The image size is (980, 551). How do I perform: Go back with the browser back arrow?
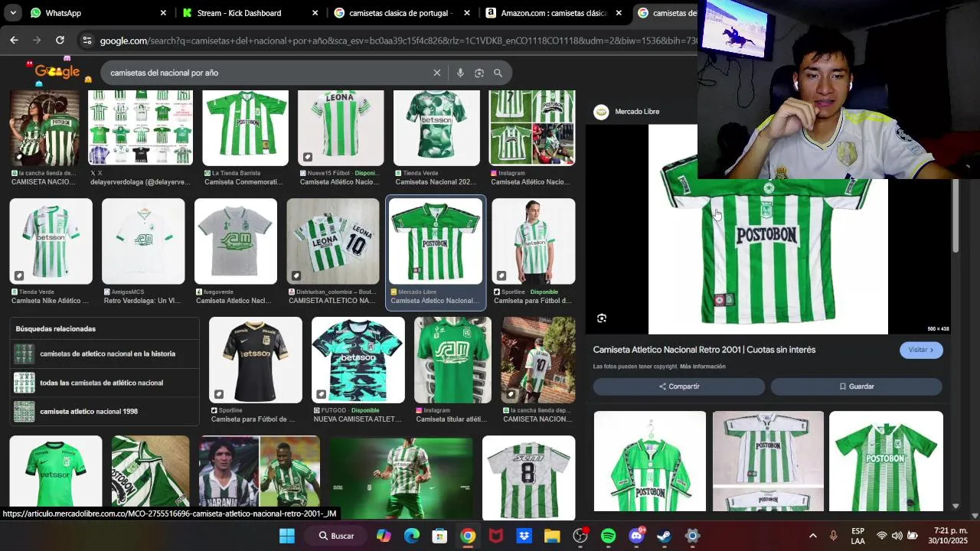point(14,40)
